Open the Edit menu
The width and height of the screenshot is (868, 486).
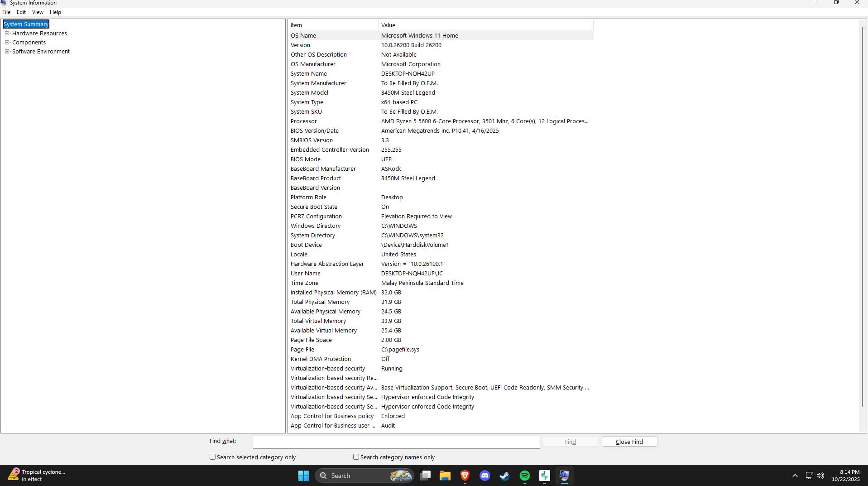(x=21, y=12)
